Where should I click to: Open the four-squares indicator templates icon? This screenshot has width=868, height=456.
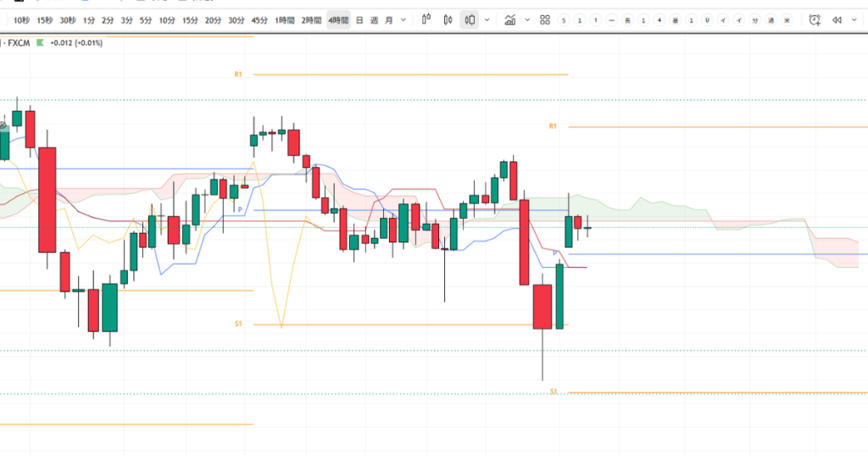click(545, 19)
